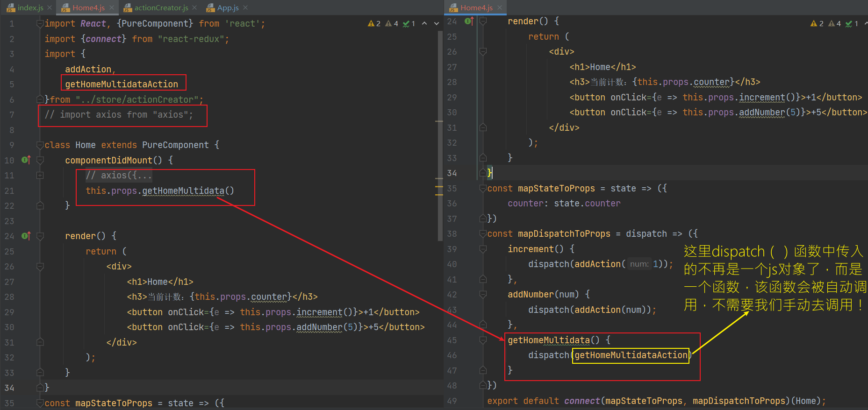Click typo checkmark indicator in right editor
868x410 pixels.
(852, 23)
